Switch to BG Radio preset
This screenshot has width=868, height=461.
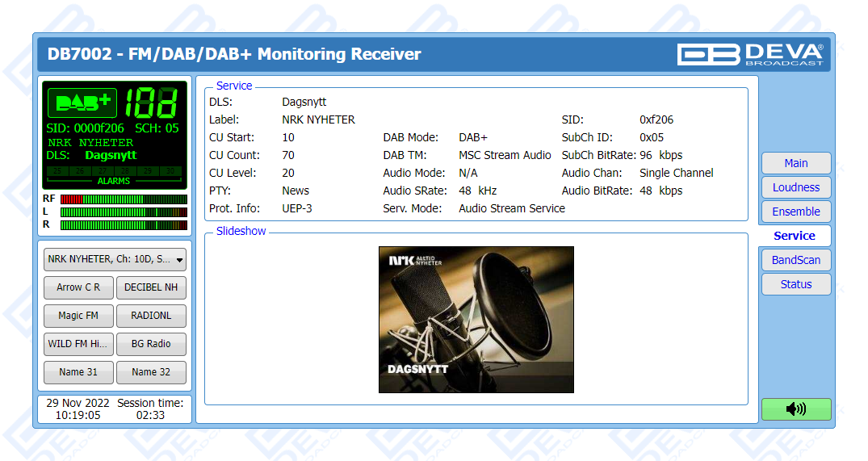click(151, 344)
